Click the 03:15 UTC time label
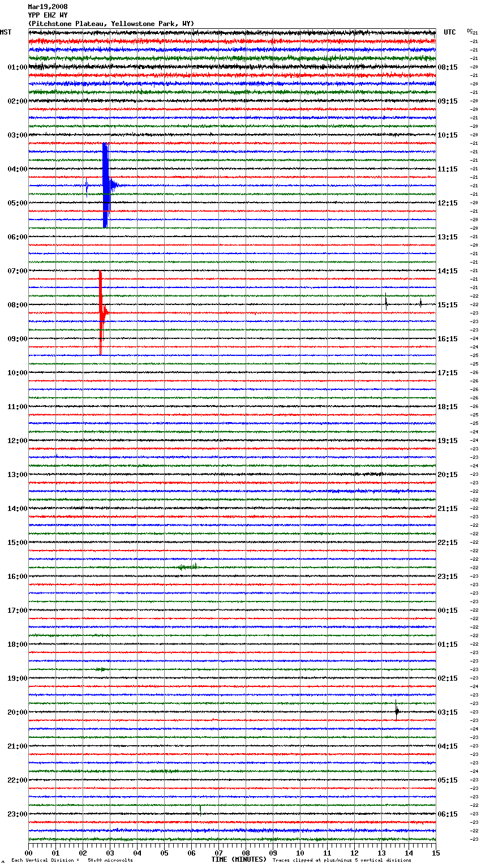 448,712
